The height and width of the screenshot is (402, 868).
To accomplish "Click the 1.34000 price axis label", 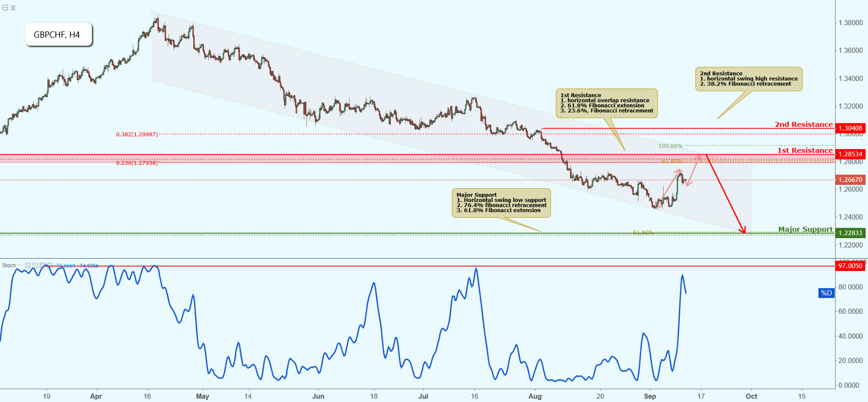I will (x=850, y=78).
